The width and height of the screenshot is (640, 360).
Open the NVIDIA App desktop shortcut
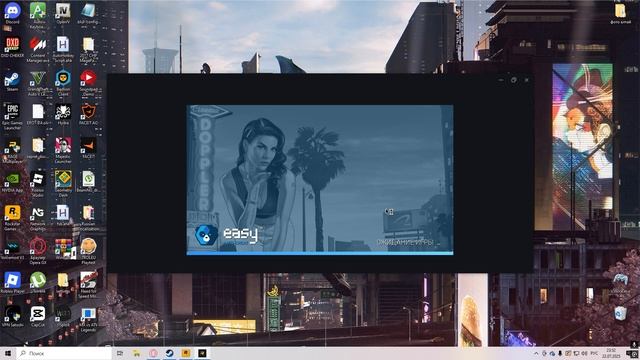pyautogui.click(x=12, y=182)
